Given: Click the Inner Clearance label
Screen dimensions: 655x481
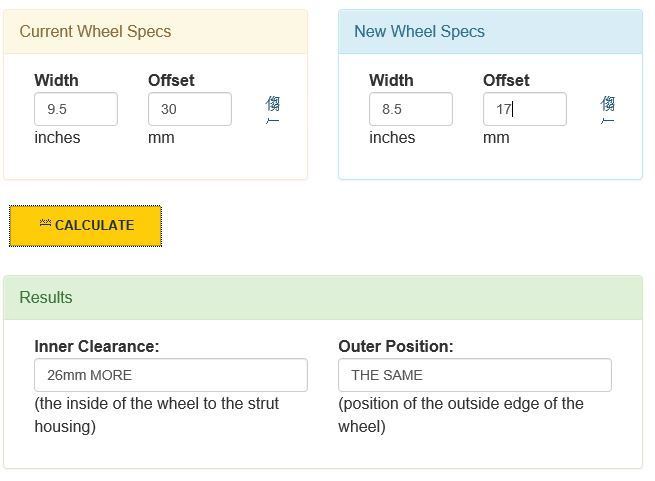Looking at the screenshot, I should click(x=96, y=346).
